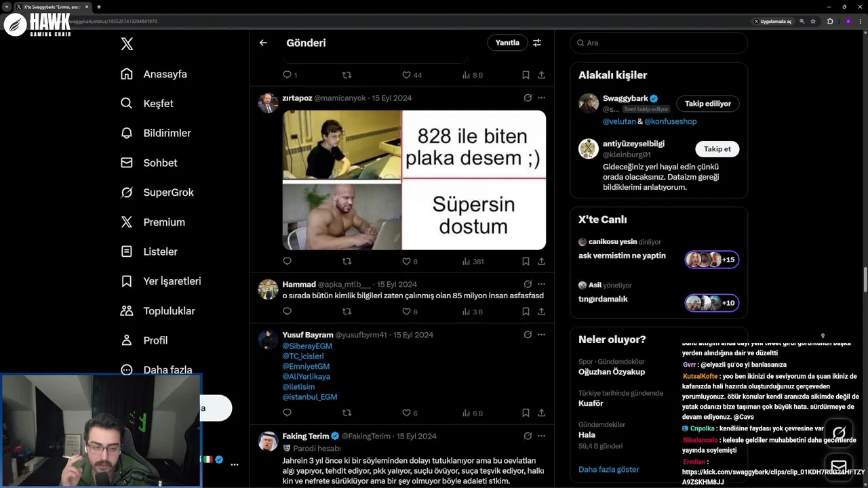Bookmark page with browser star icon

point(813,22)
